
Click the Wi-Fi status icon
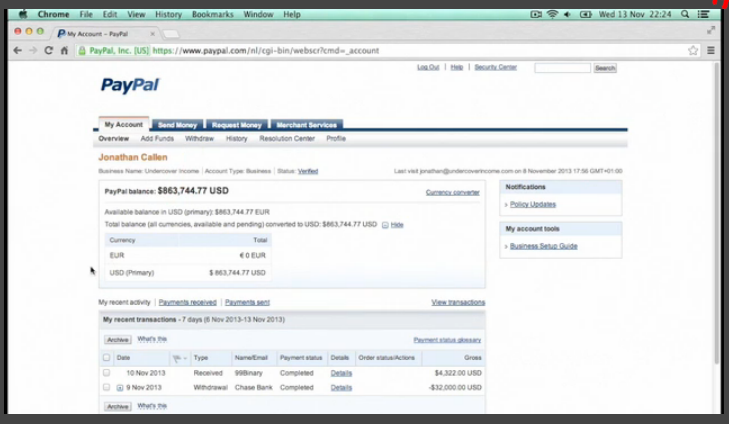[552, 14]
